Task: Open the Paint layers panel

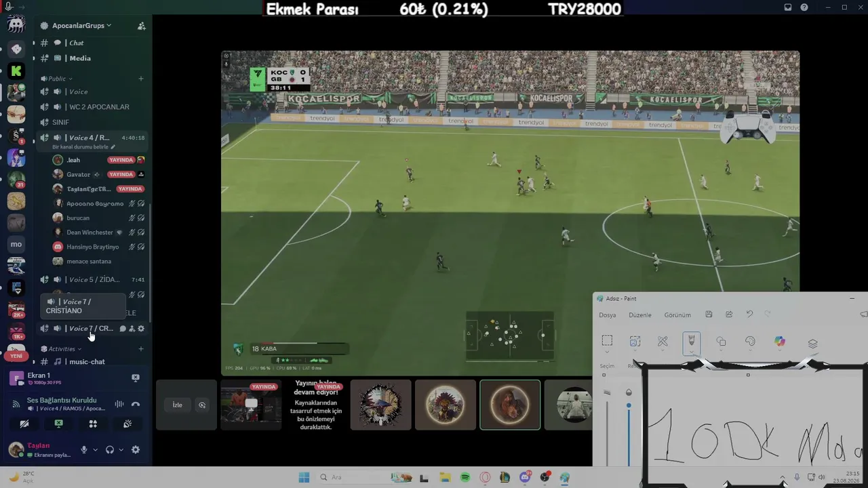Action: pyautogui.click(x=812, y=344)
